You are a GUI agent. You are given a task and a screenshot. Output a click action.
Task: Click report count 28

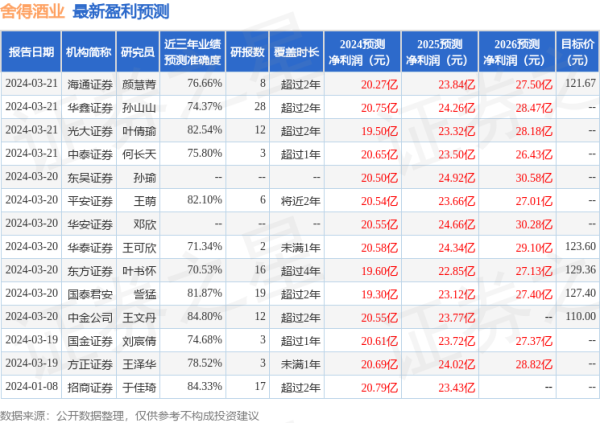260,106
